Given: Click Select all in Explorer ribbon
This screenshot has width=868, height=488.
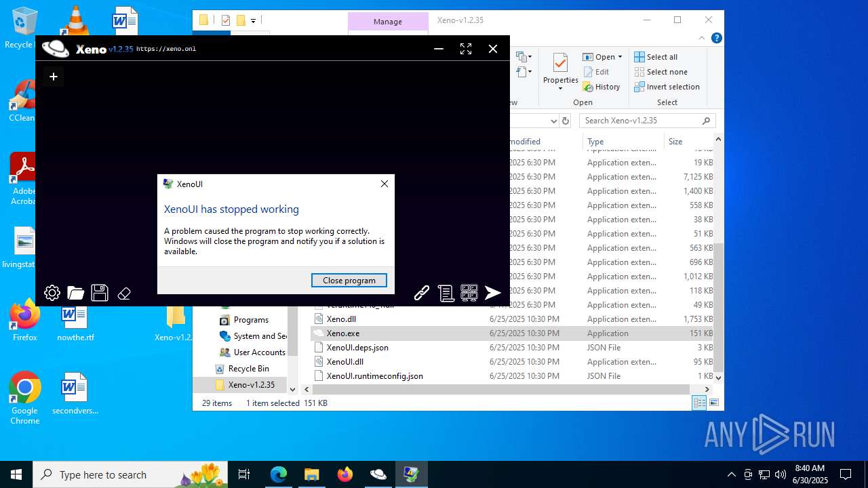Looking at the screenshot, I should [x=656, y=57].
